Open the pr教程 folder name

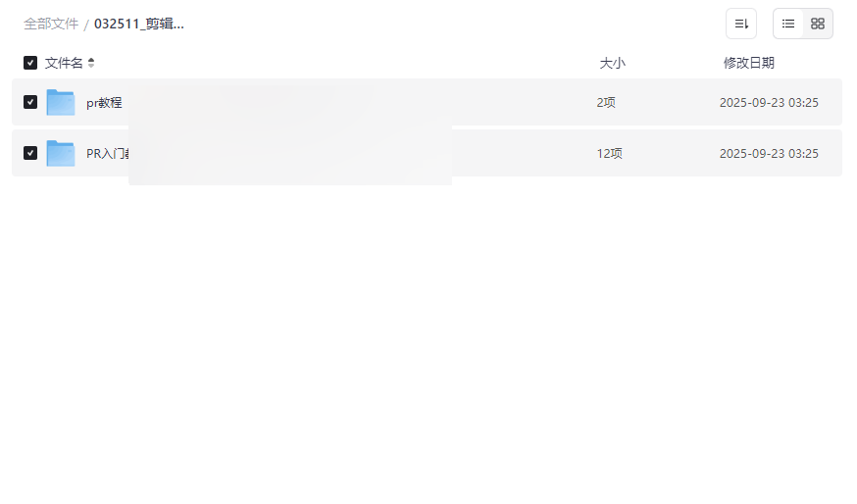(x=104, y=102)
